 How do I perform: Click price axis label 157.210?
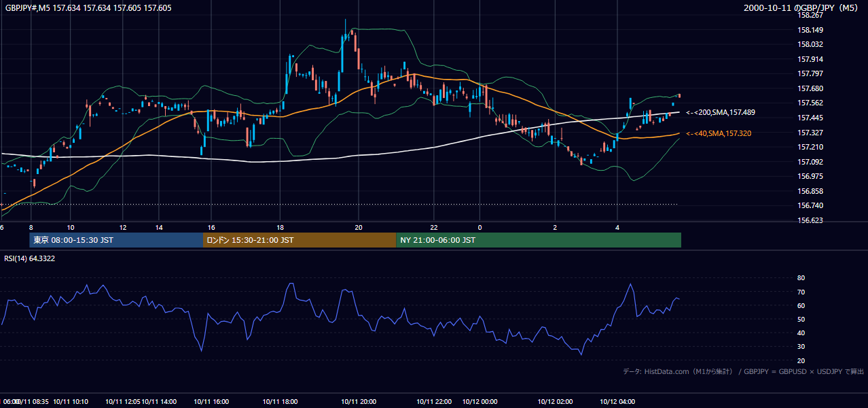coord(810,147)
